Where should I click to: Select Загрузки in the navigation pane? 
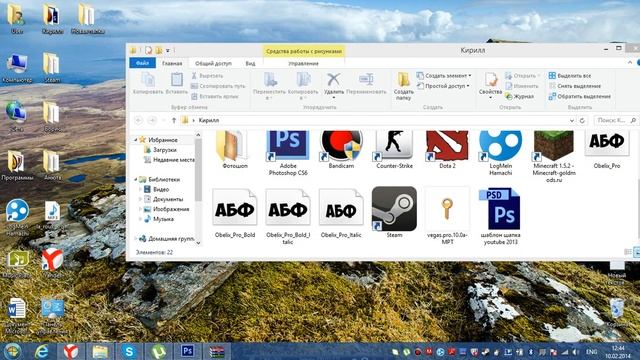point(160,150)
